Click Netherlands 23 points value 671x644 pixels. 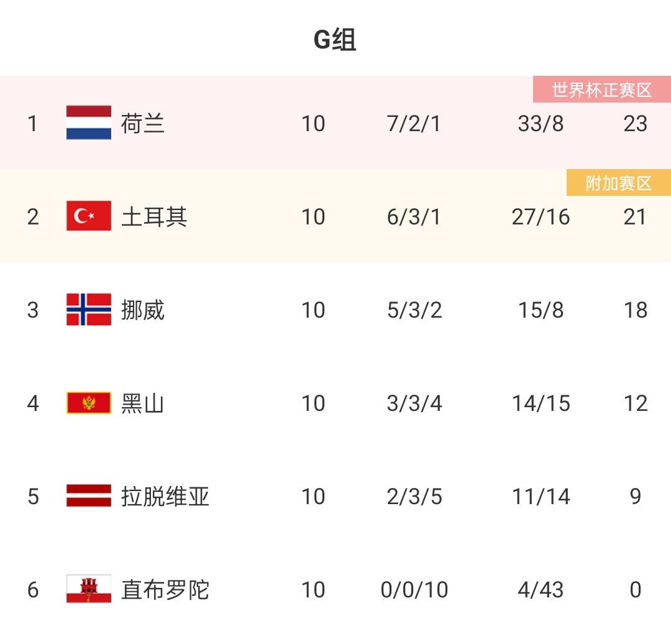click(x=636, y=124)
